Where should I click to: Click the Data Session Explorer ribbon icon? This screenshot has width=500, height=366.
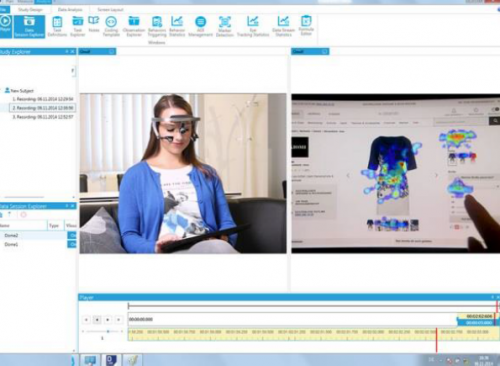coord(29,27)
